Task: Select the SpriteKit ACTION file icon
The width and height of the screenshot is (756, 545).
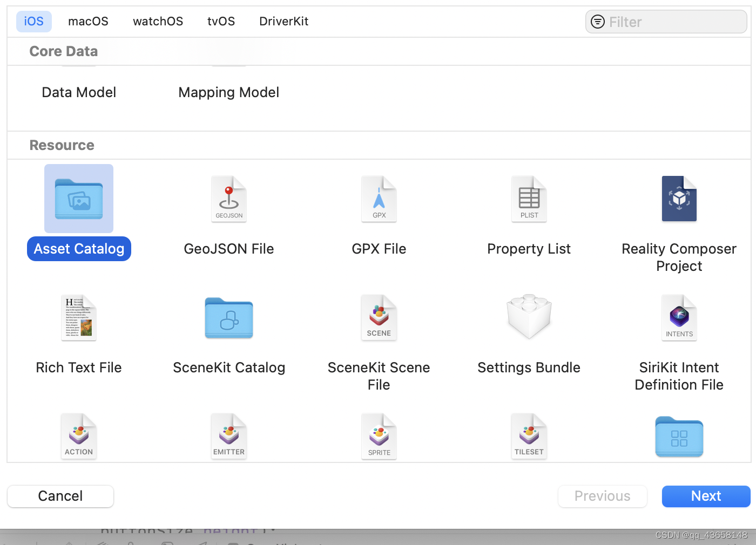Action: point(79,437)
